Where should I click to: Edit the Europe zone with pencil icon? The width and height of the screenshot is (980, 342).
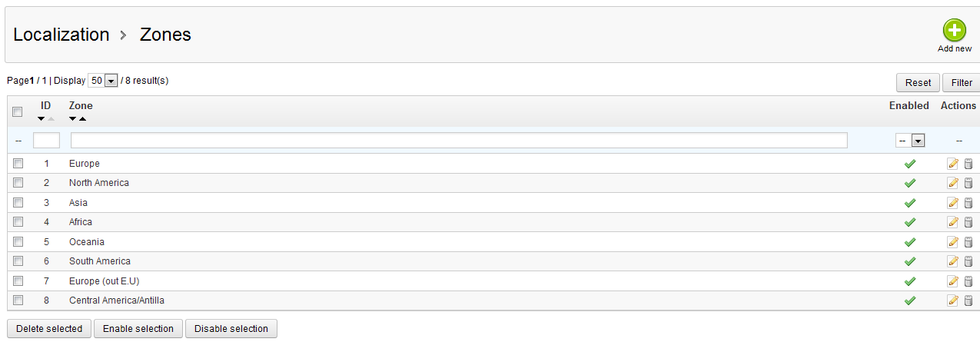953,164
